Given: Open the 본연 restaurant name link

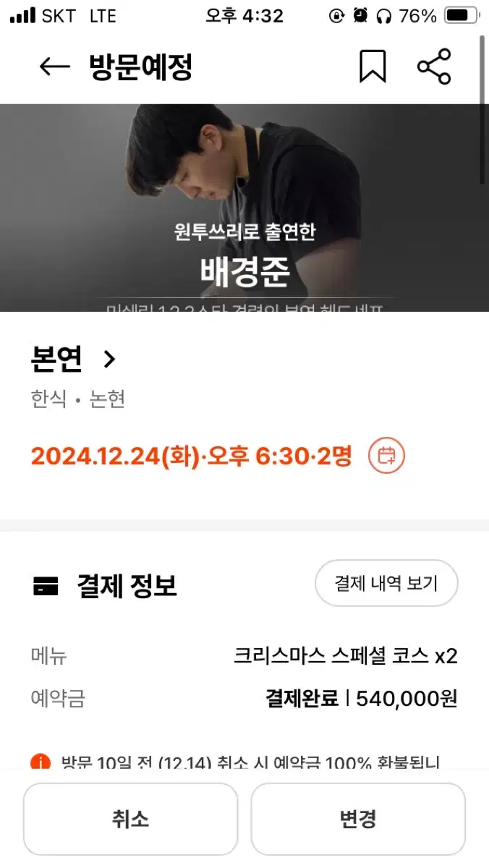Looking at the screenshot, I should (x=56, y=359).
